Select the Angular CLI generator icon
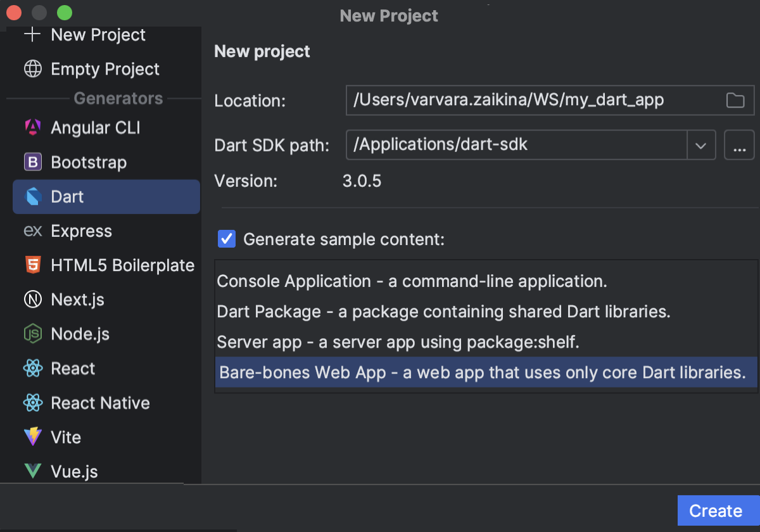This screenshot has width=760, height=532. tap(32, 127)
